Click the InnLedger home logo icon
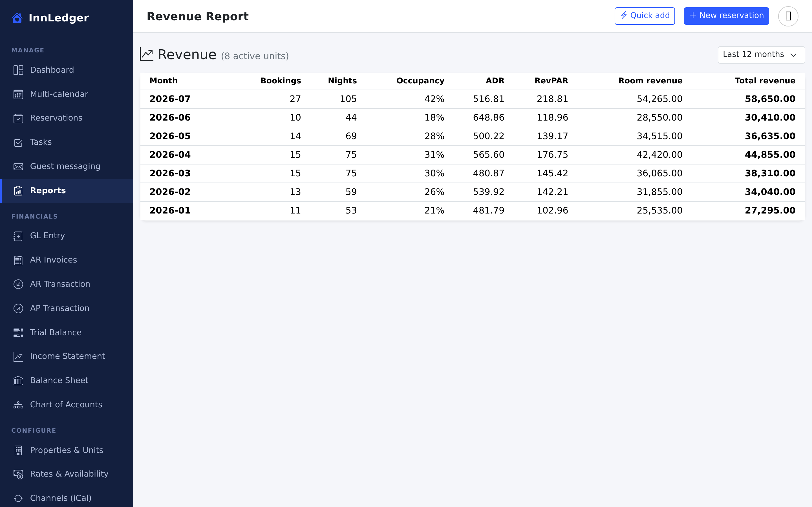812x507 pixels. (x=17, y=18)
